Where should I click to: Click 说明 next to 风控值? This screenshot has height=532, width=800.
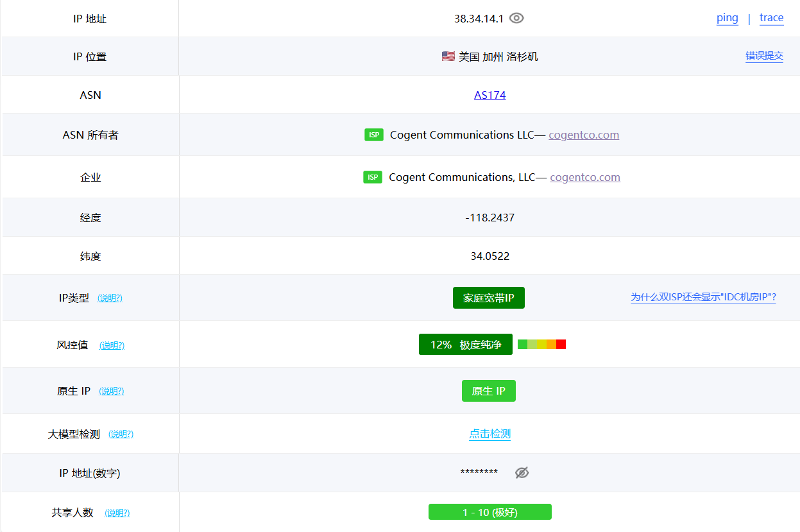click(x=112, y=345)
